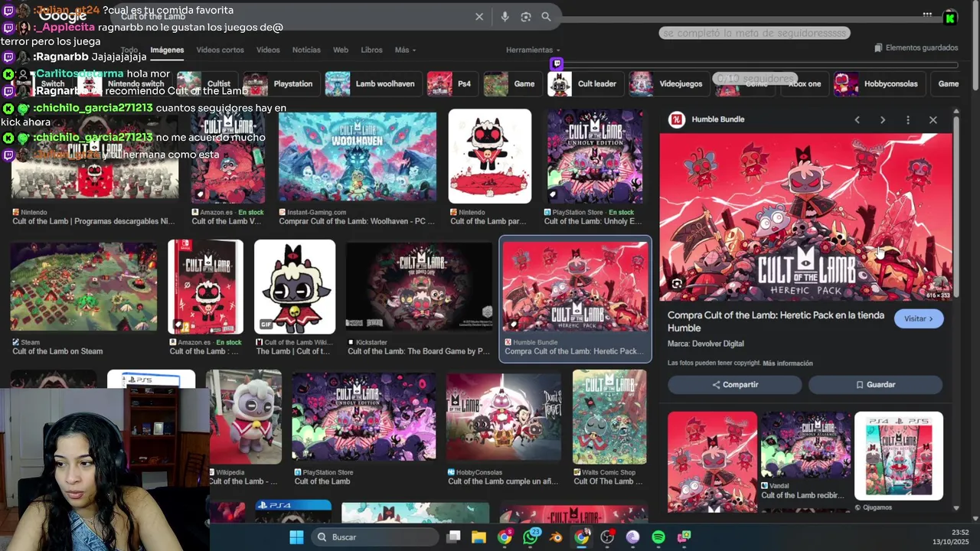Viewport: 980px width, 551px height.
Task: Close the Humble Bundle image preview panel
Action: click(x=933, y=120)
